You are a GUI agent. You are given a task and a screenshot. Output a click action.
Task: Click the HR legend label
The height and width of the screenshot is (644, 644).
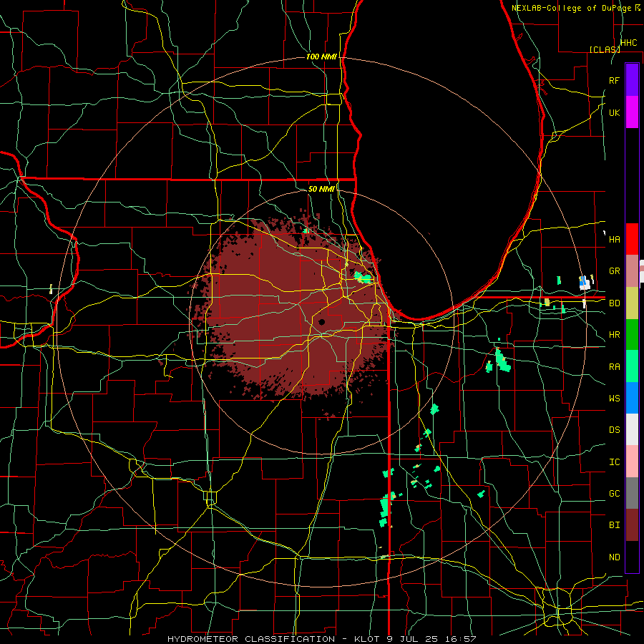click(x=614, y=335)
